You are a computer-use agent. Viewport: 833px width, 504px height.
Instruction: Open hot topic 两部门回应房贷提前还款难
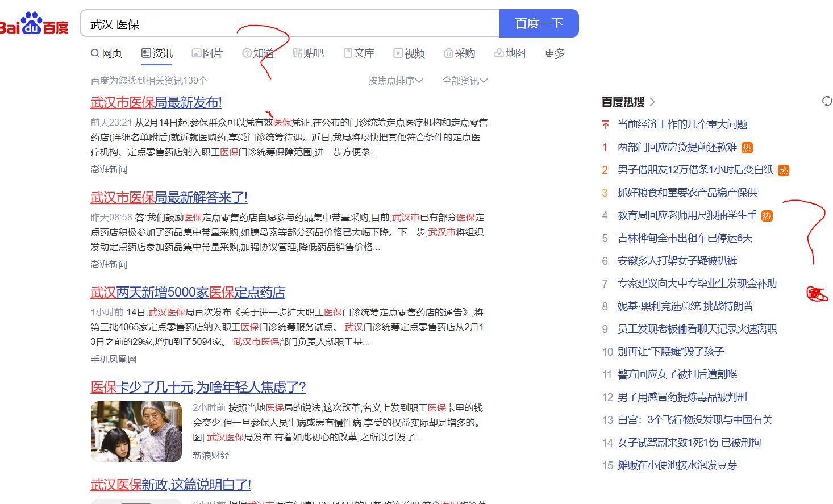[x=677, y=147]
